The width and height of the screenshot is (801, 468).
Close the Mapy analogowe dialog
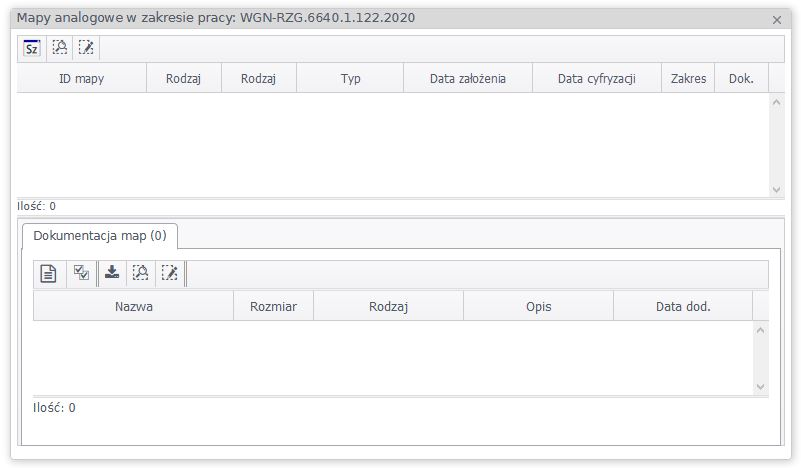[777, 19]
